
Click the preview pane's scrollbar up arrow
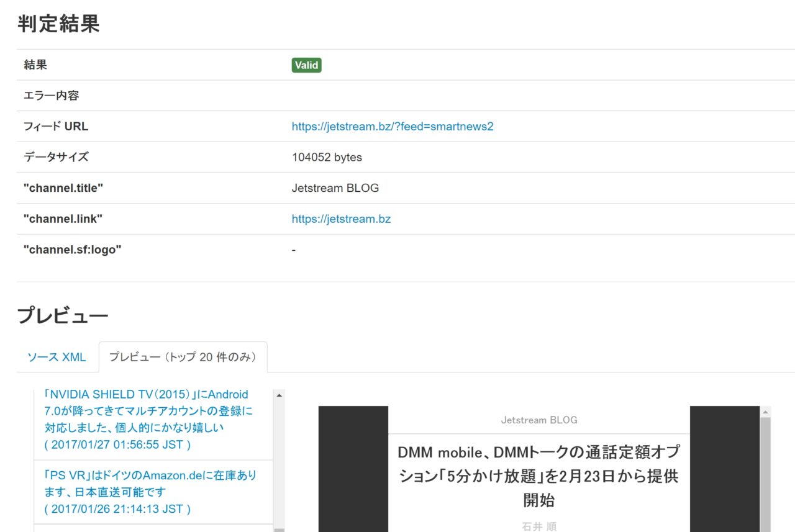click(x=765, y=412)
